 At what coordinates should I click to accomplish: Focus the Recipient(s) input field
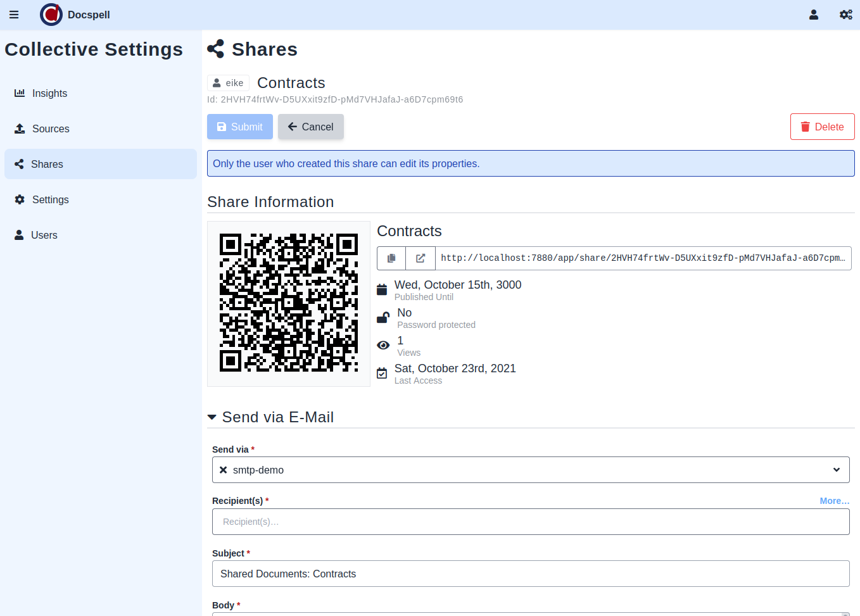531,522
